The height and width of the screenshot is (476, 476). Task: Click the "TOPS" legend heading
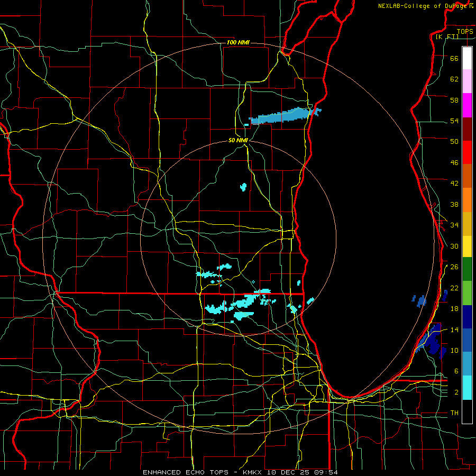click(465, 31)
